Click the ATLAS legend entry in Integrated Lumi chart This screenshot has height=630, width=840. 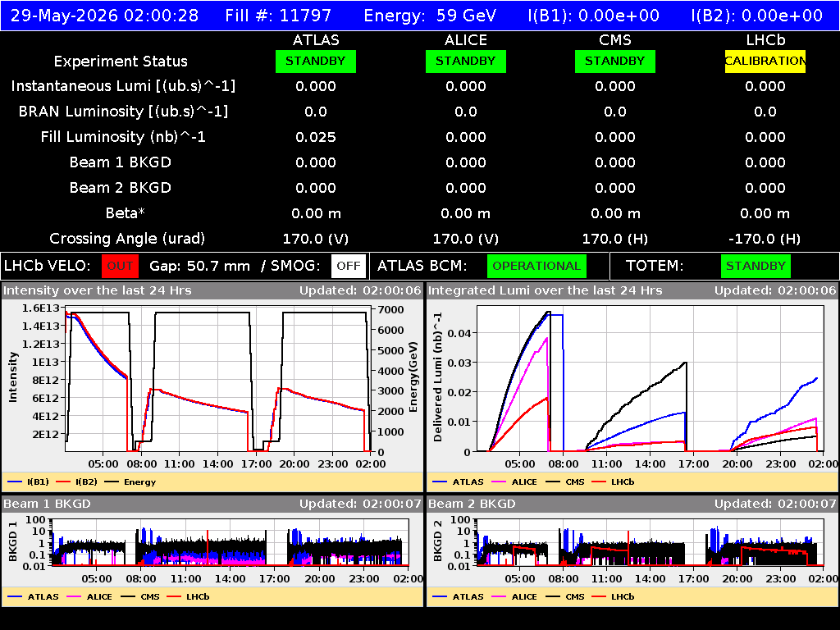(x=458, y=482)
